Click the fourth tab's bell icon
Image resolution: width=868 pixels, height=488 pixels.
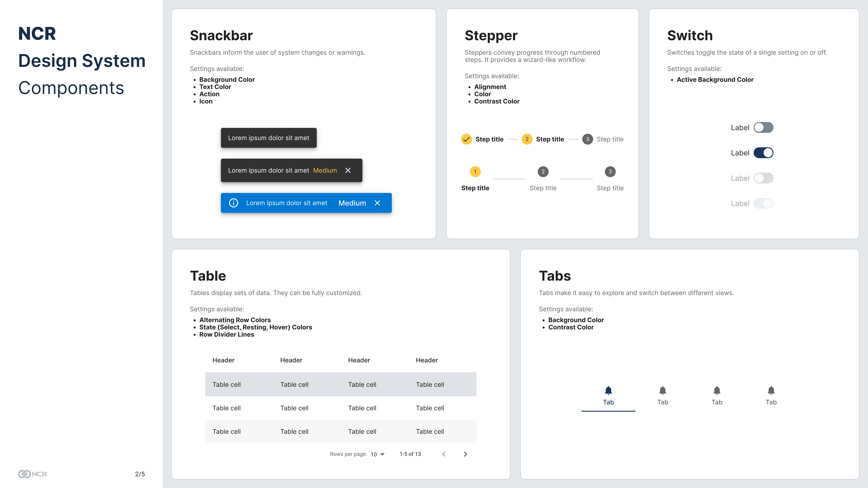[771, 390]
